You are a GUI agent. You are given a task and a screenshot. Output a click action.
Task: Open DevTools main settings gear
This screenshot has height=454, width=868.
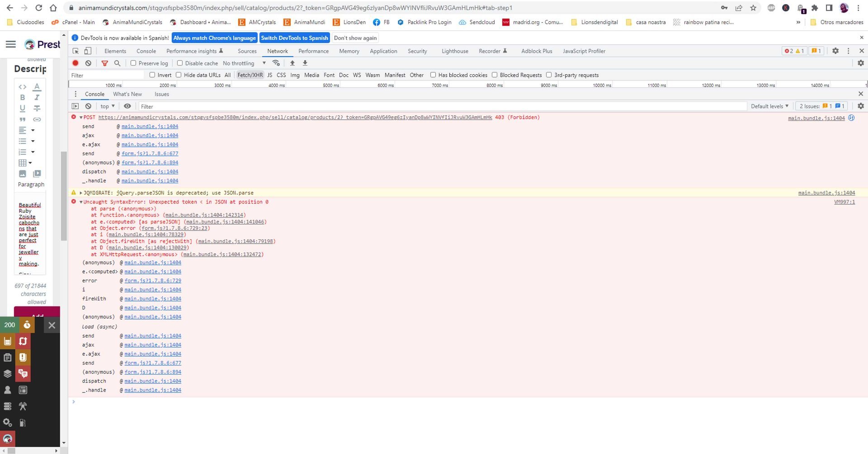pyautogui.click(x=835, y=51)
